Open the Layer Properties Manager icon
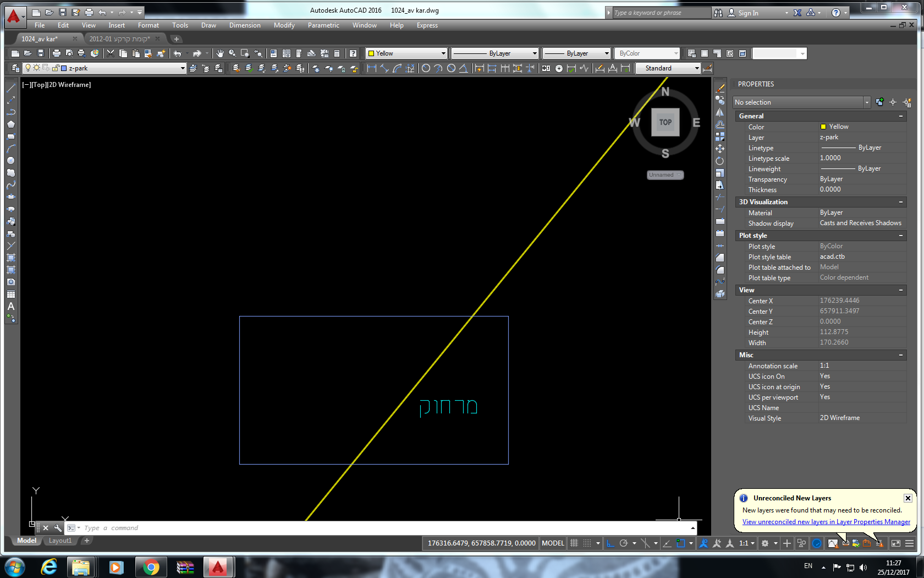 [x=15, y=68]
